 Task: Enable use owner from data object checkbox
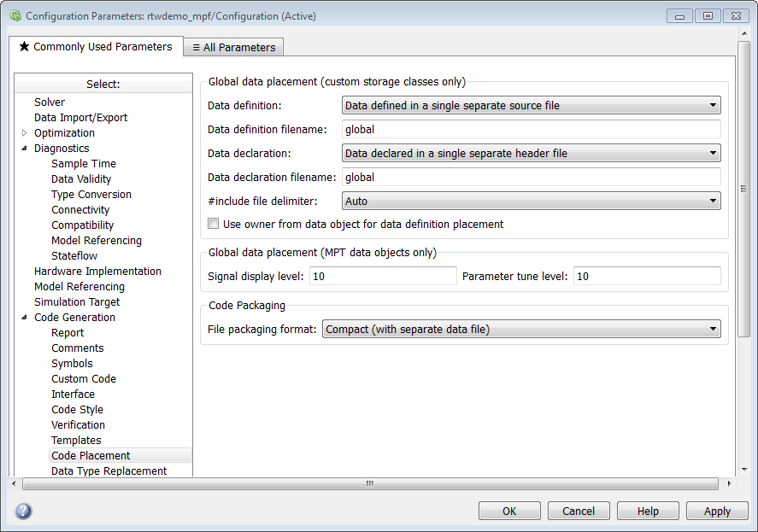click(x=214, y=225)
